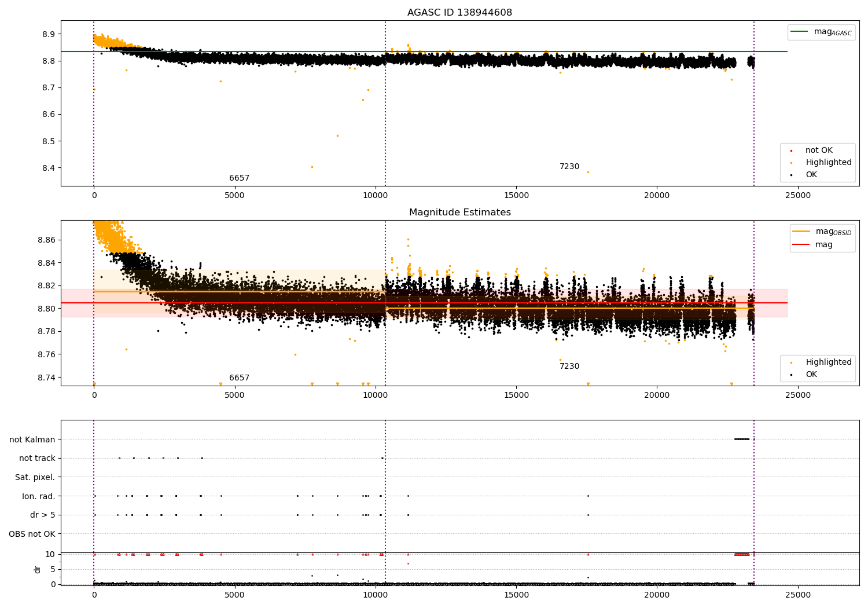
Task: Click the '8.4' y-axis tick label
Action: click(49, 168)
